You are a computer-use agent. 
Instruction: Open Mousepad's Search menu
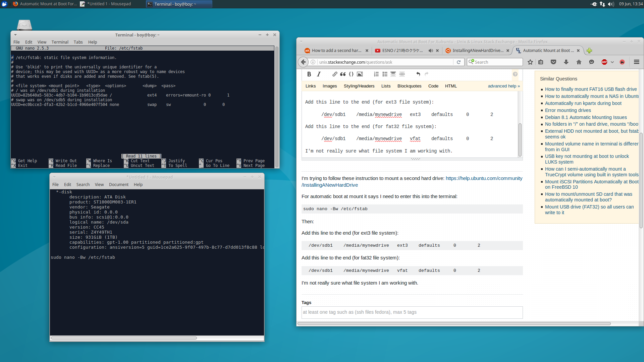83,184
